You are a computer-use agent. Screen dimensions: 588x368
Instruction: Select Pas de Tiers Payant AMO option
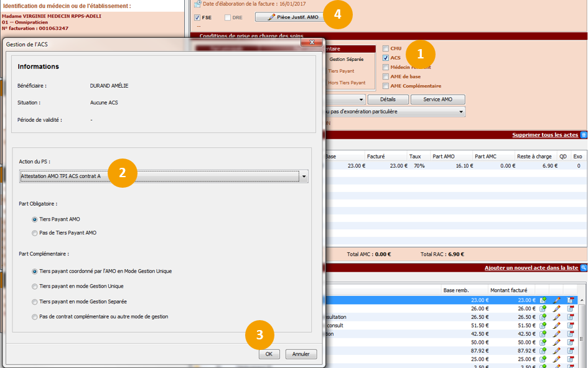[x=35, y=233]
